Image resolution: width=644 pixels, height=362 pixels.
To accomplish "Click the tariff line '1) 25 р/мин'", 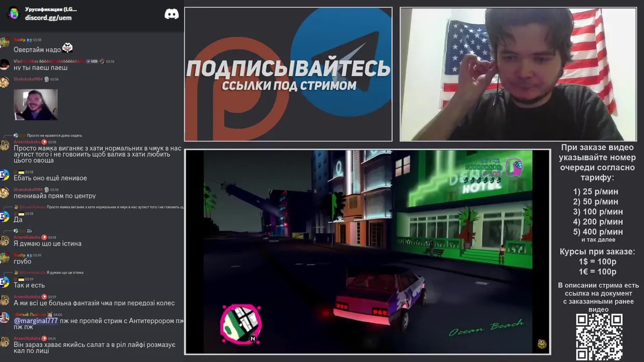I will point(596,192).
